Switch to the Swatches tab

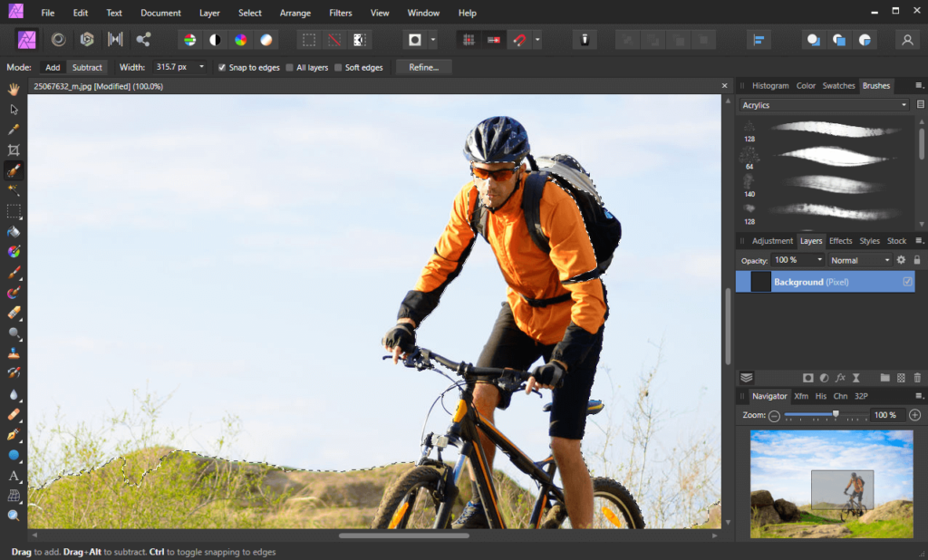coord(838,85)
